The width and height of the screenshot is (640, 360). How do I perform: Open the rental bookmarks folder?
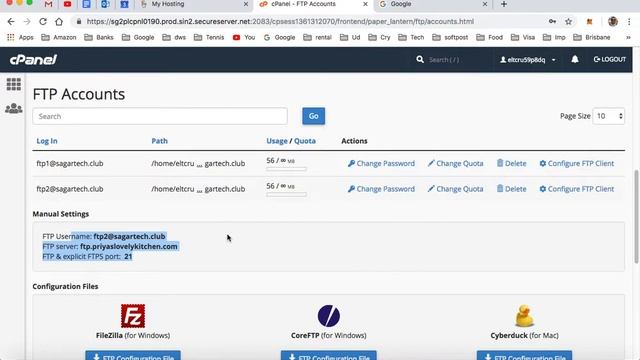point(318,37)
